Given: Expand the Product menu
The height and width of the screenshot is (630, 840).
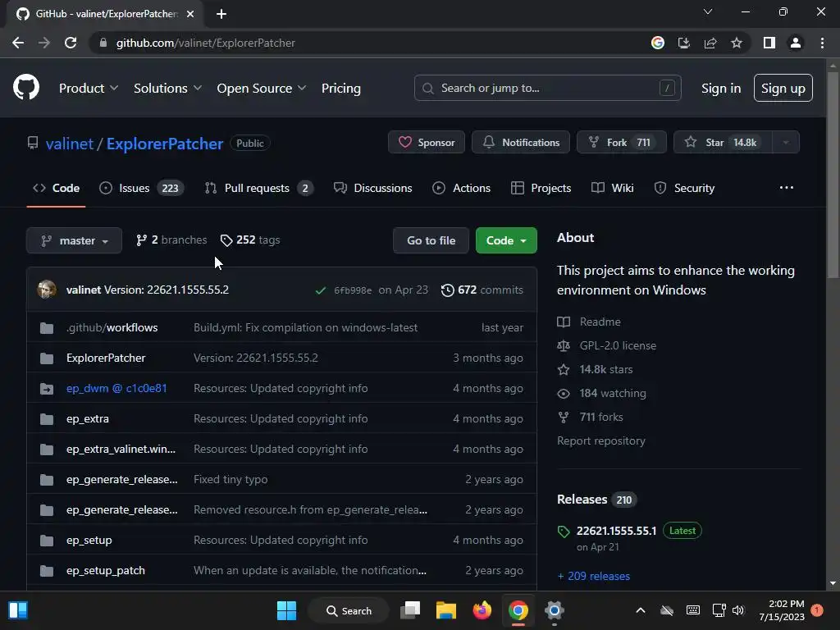Looking at the screenshot, I should [x=89, y=89].
